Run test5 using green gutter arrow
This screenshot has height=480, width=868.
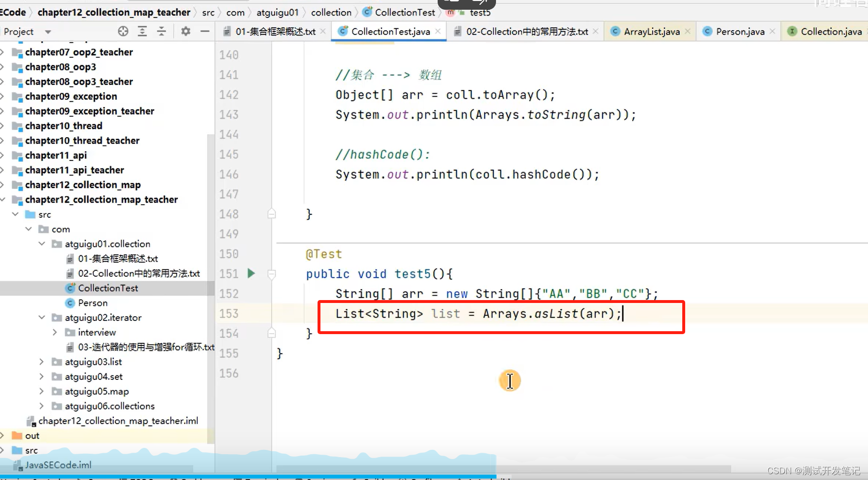coord(251,273)
